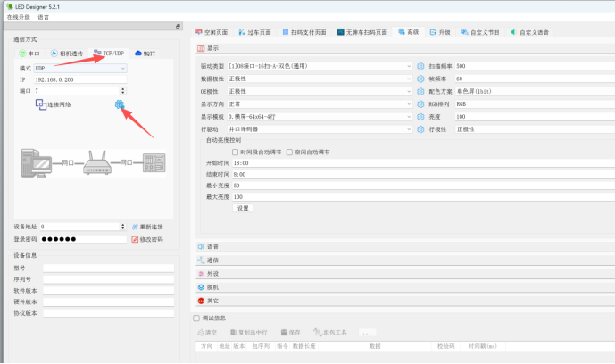Viewport: 615px width, 364px height.
Task: Click the 保存 save log icon
Action: 285,332
